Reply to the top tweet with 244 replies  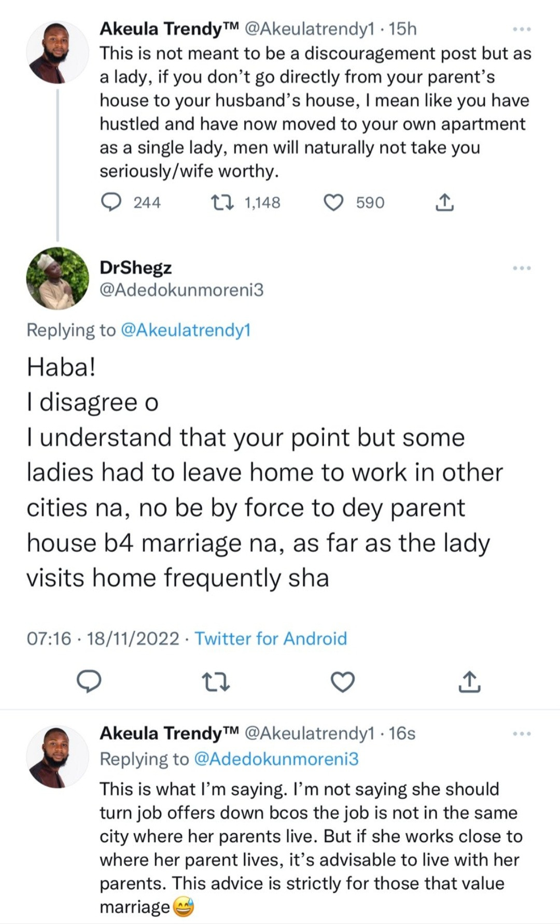coord(110,202)
